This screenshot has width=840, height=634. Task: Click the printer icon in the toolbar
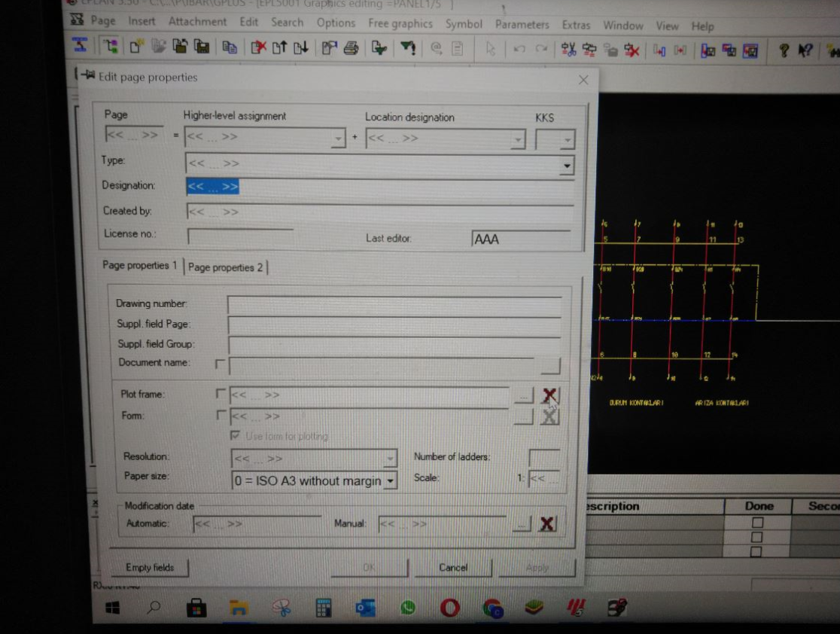(x=352, y=48)
